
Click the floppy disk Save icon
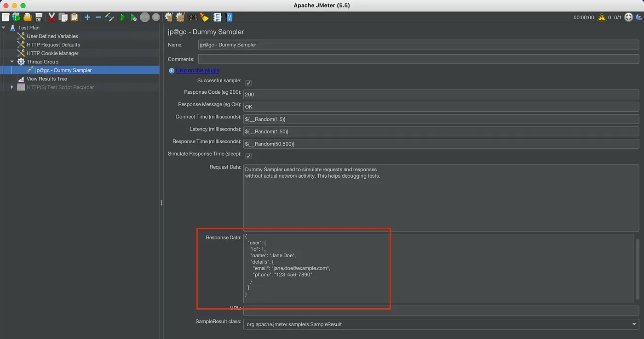pyautogui.click(x=39, y=17)
